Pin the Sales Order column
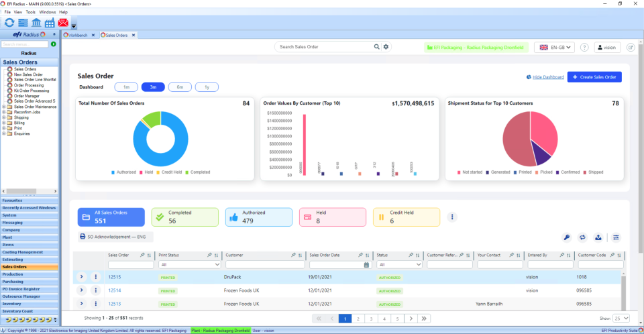Screen dimensions: 644x334 pos(142,255)
